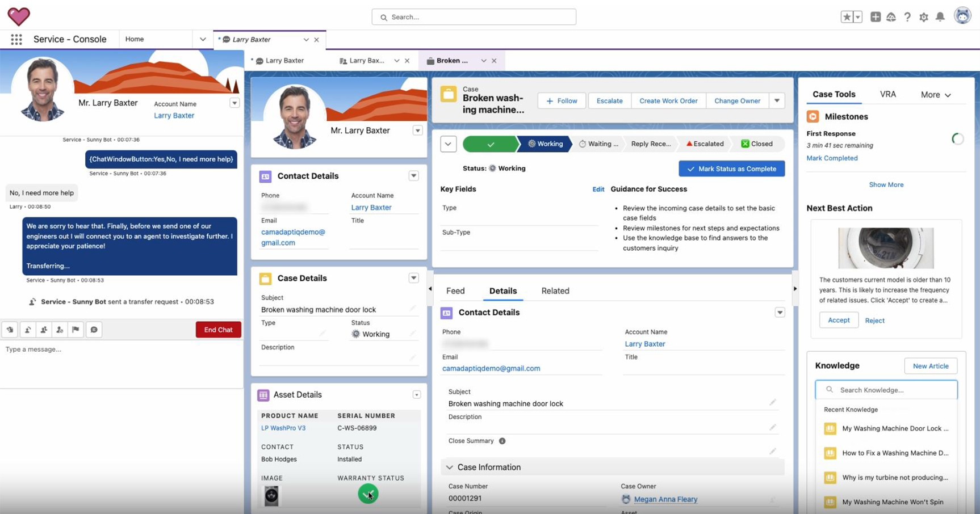
Task: Edit the Subject field pencil in Details
Action: click(x=772, y=403)
